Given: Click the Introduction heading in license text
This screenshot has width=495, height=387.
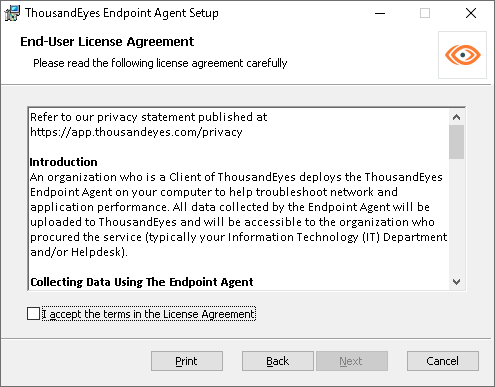Looking at the screenshot, I should click(63, 162).
